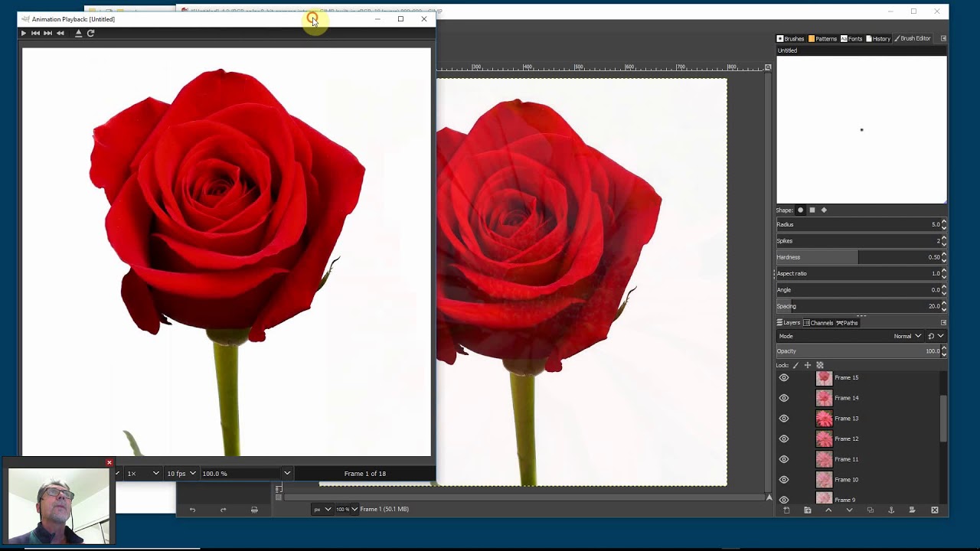
Task: Reload the image in Animation Playback
Action: click(90, 33)
